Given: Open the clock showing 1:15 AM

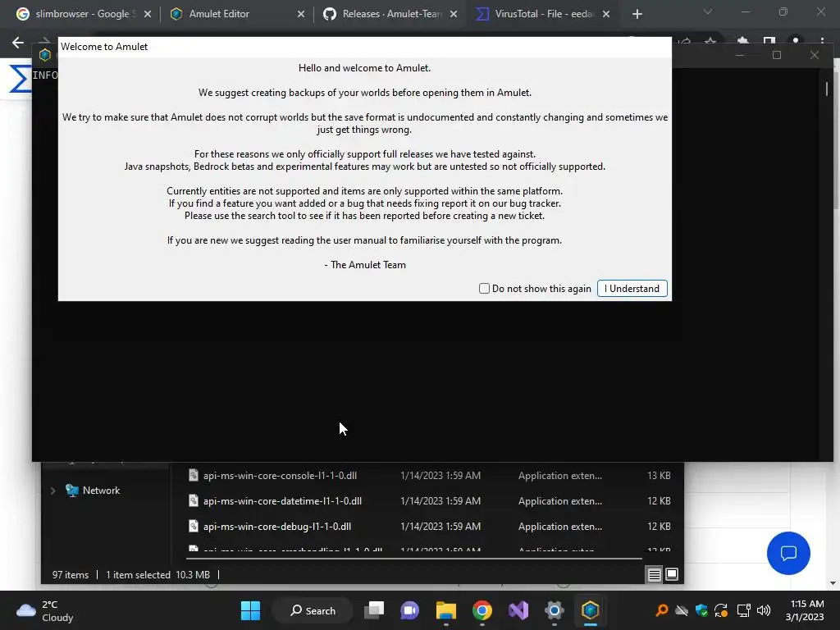Looking at the screenshot, I should pyautogui.click(x=805, y=610).
